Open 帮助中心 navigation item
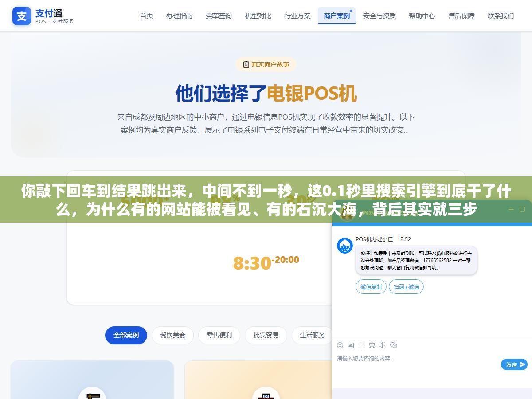The height and width of the screenshot is (399, 532). (x=422, y=16)
